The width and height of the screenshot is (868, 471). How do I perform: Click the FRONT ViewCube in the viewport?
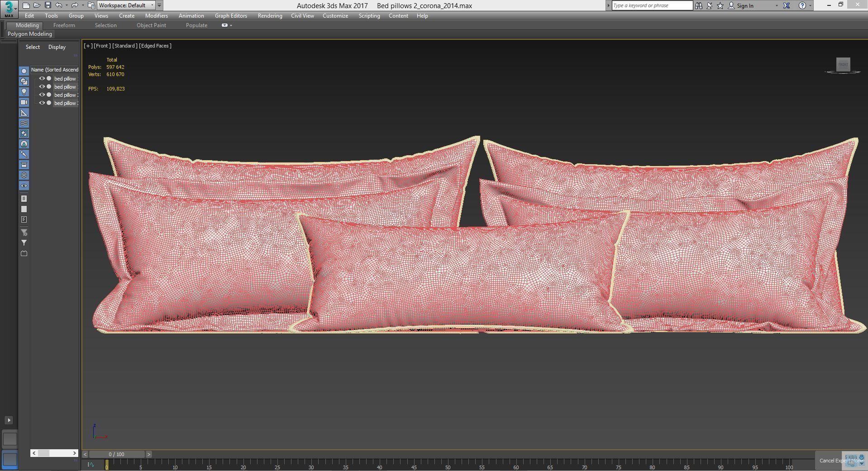(x=843, y=64)
